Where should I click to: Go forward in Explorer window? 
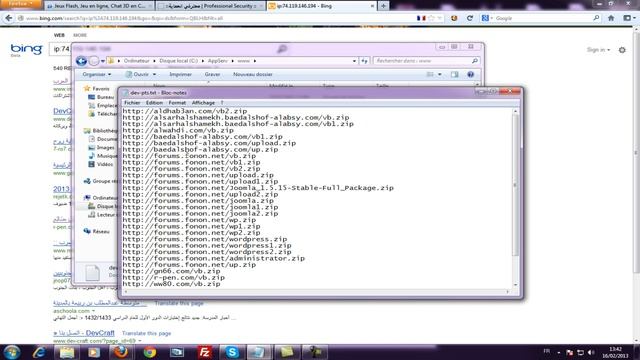point(93,61)
